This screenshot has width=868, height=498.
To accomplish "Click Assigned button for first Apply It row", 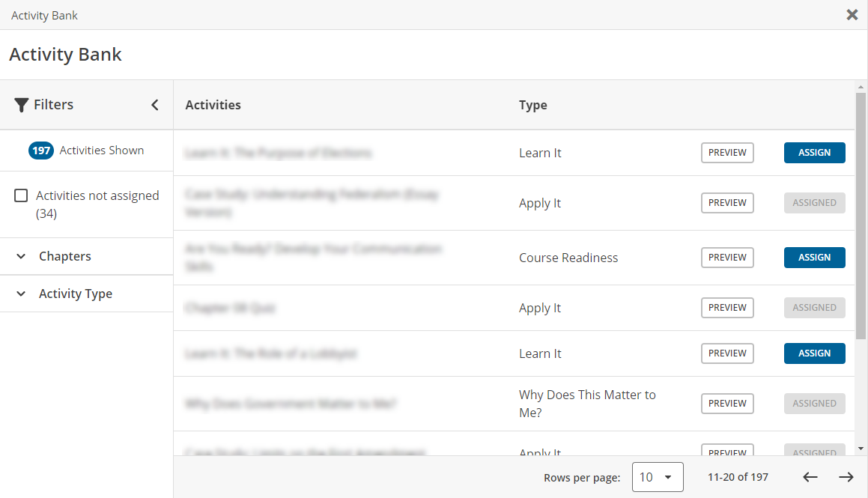I will click(x=814, y=203).
